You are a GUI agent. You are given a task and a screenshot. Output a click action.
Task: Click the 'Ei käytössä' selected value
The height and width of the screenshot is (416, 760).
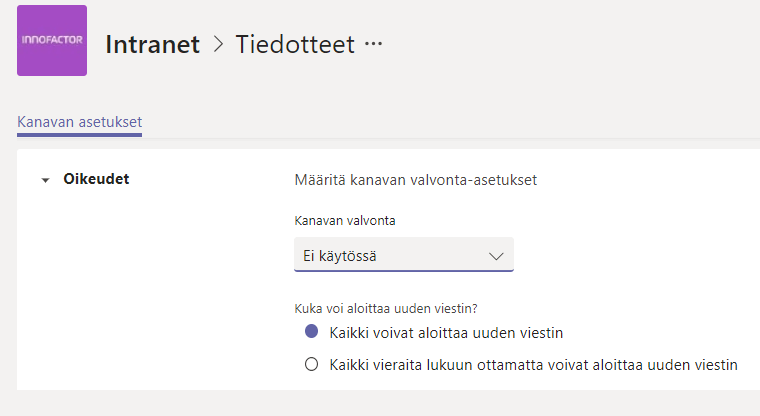tap(341, 256)
